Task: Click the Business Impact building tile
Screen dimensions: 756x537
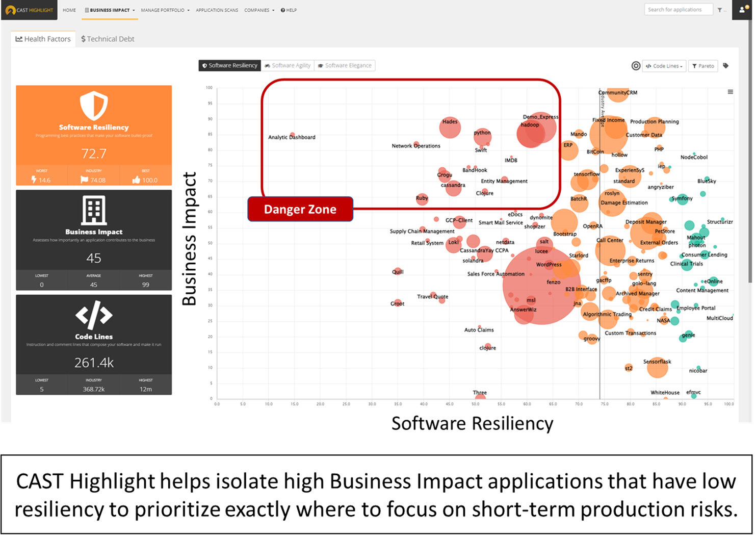Action: (x=94, y=210)
